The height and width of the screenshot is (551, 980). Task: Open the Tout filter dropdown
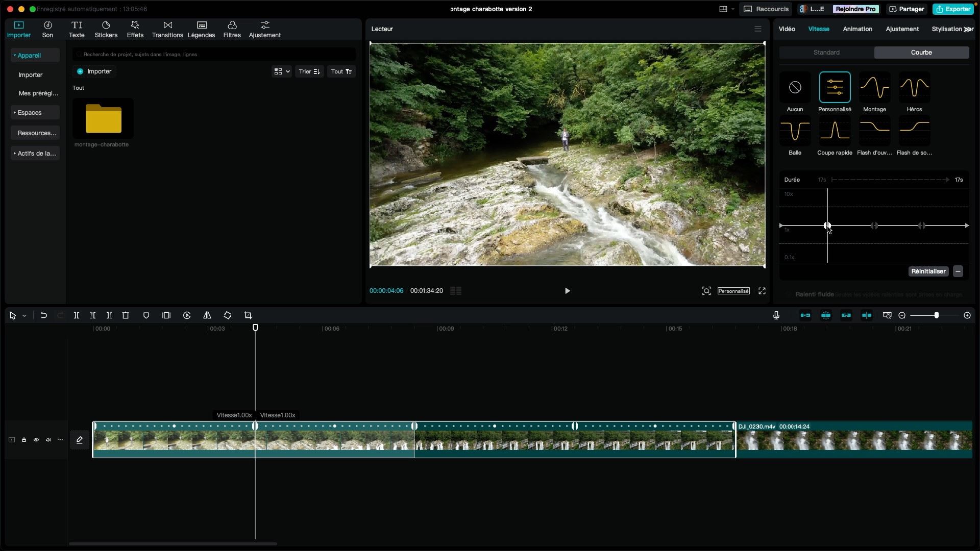pos(341,71)
